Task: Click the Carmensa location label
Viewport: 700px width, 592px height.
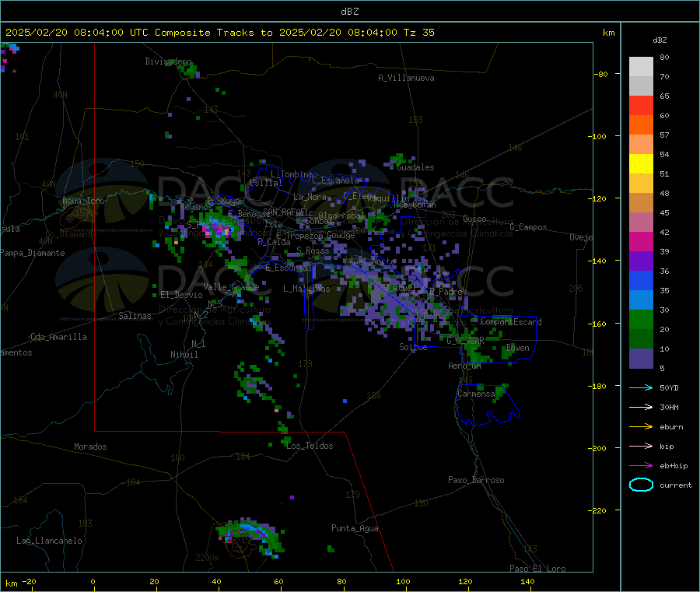Action: [x=476, y=394]
